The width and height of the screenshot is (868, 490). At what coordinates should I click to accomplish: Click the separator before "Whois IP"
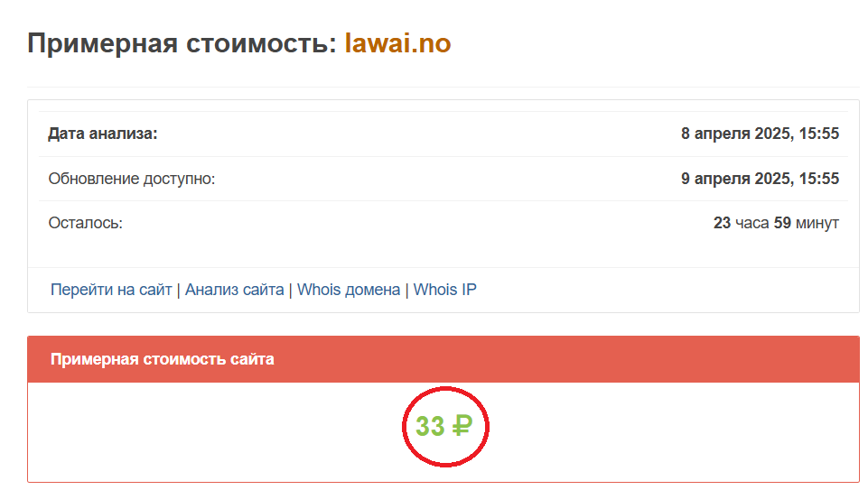coord(406,290)
